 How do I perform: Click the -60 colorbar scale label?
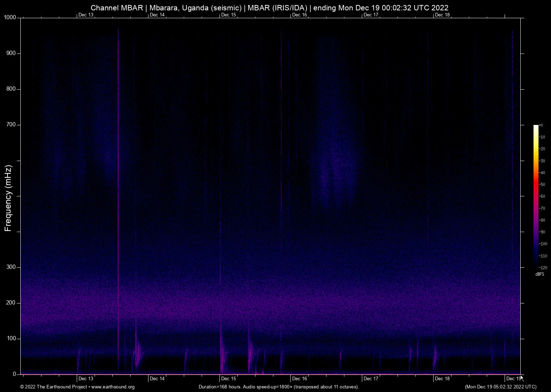542,196
